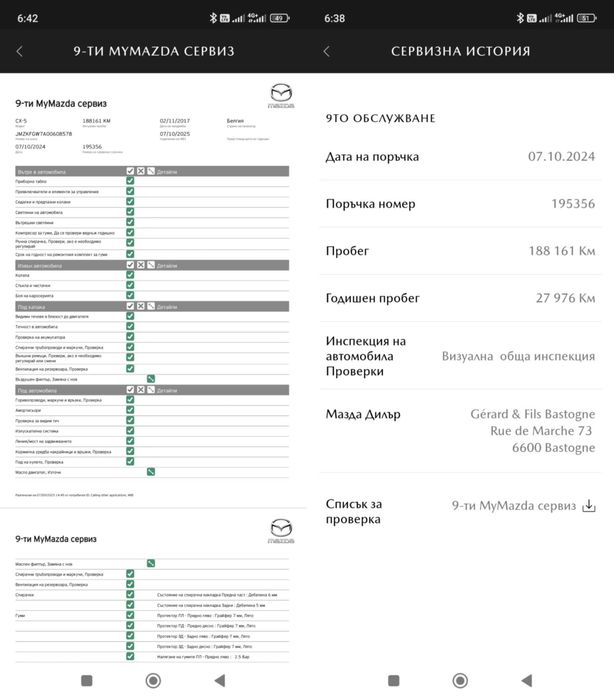Open the 9-ти MyMazda сервиз checklist link
This screenshot has width=614, height=699.
[x=514, y=506]
